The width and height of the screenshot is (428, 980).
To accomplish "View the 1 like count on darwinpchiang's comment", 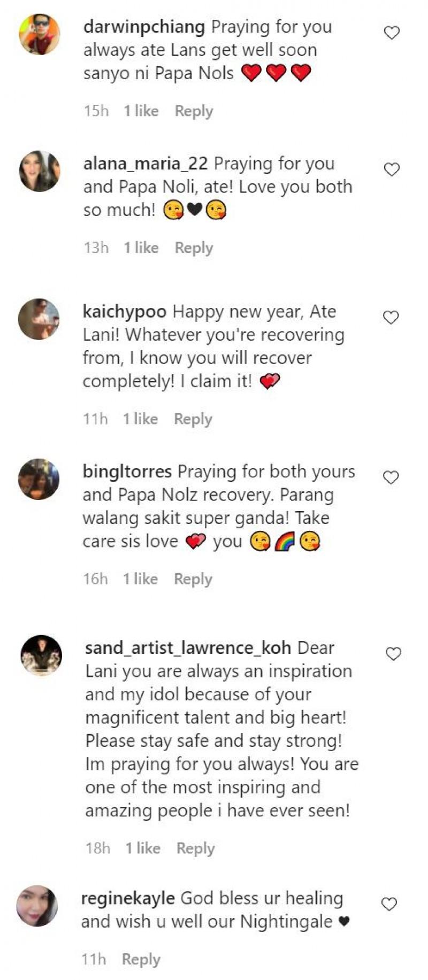I will pyautogui.click(x=141, y=111).
